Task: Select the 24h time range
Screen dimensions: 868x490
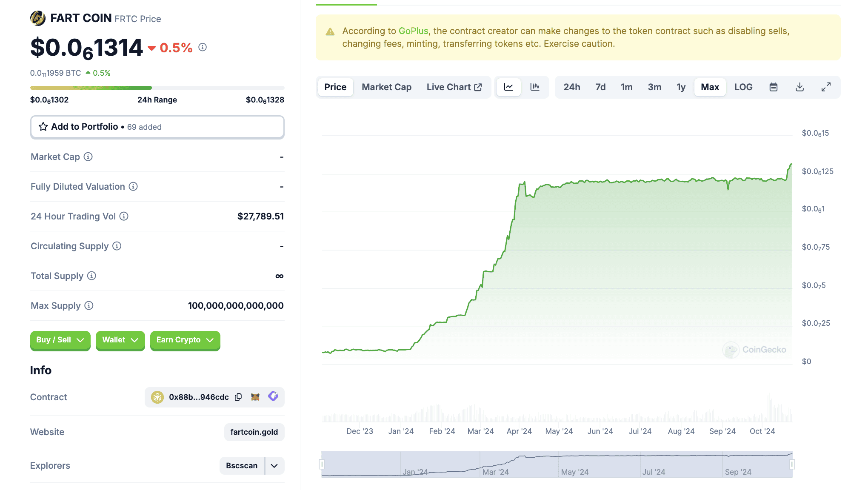Action: [x=572, y=87]
